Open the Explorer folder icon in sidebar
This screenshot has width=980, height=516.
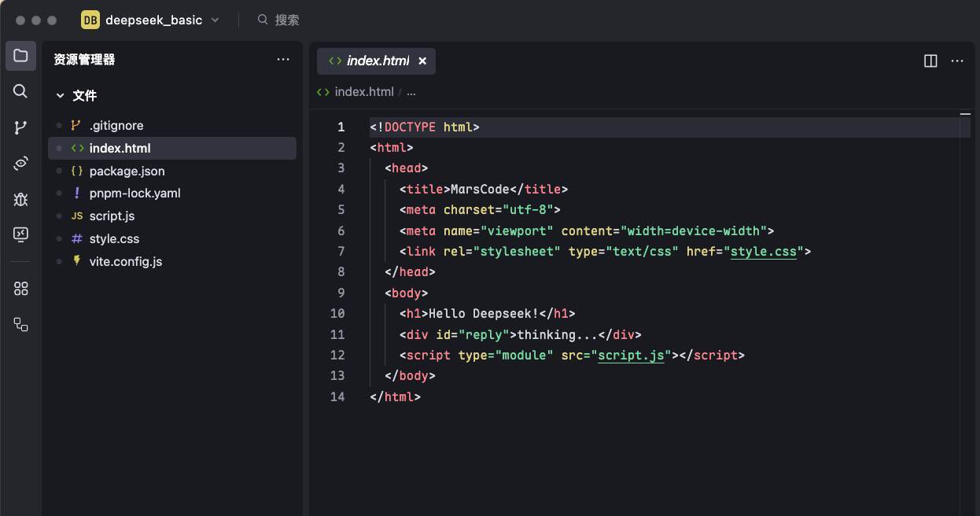(21, 56)
